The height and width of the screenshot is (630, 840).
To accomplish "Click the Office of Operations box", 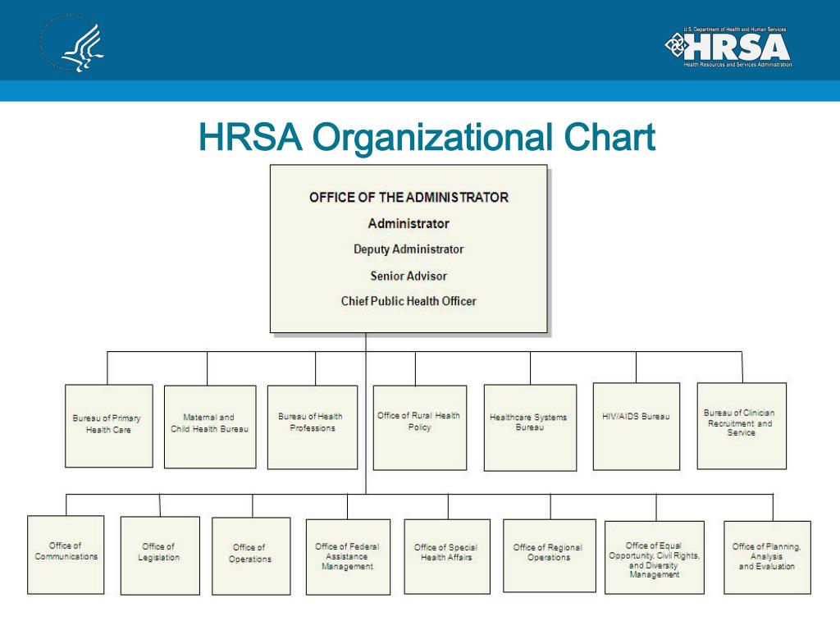I will point(251,556).
